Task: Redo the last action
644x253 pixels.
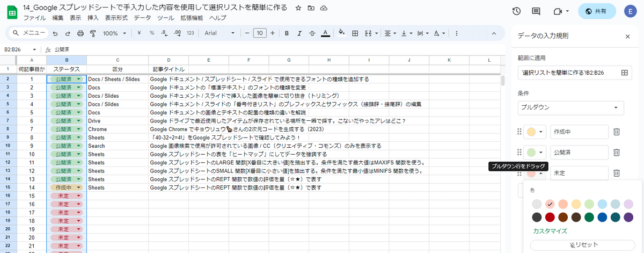Action: pos(68,33)
